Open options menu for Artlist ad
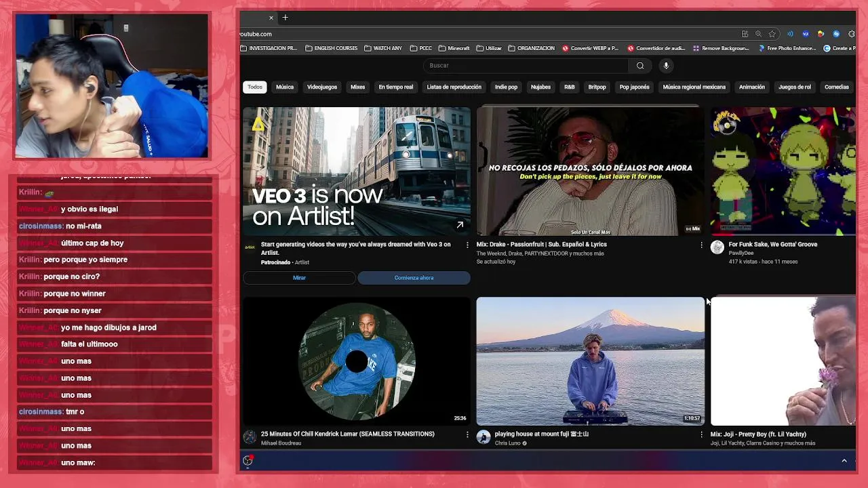Image resolution: width=868 pixels, height=488 pixels. click(x=467, y=245)
